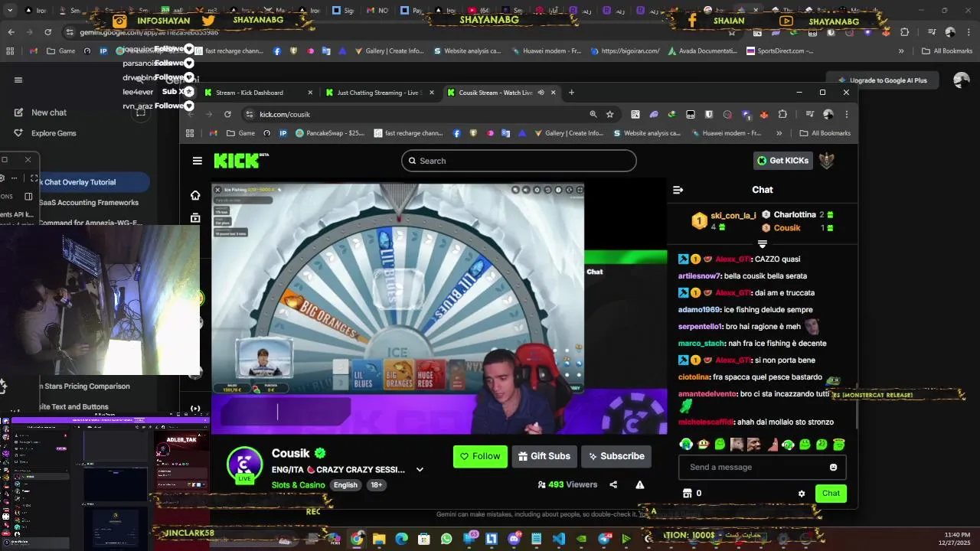The width and height of the screenshot is (980, 551).
Task: Click Upgrade to Google AI Plus
Action: coord(882,80)
